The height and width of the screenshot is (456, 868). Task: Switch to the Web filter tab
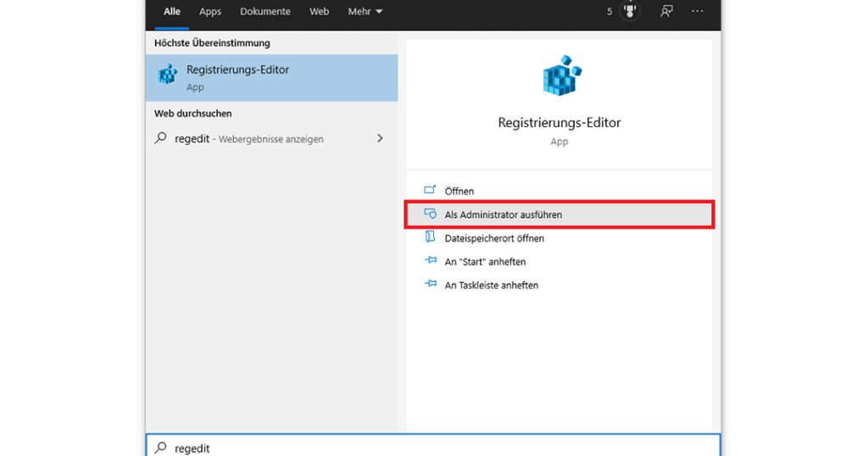point(319,12)
